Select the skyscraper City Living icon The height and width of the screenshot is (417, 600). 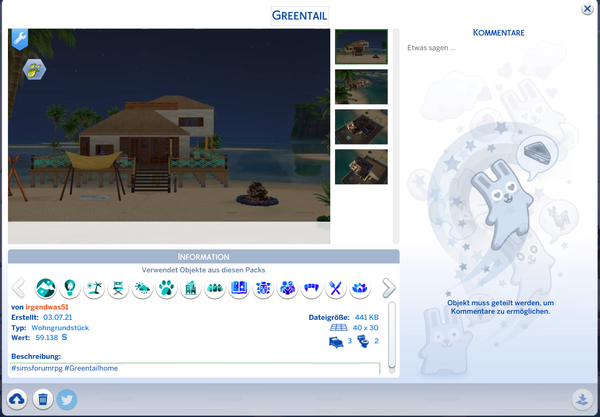(191, 288)
